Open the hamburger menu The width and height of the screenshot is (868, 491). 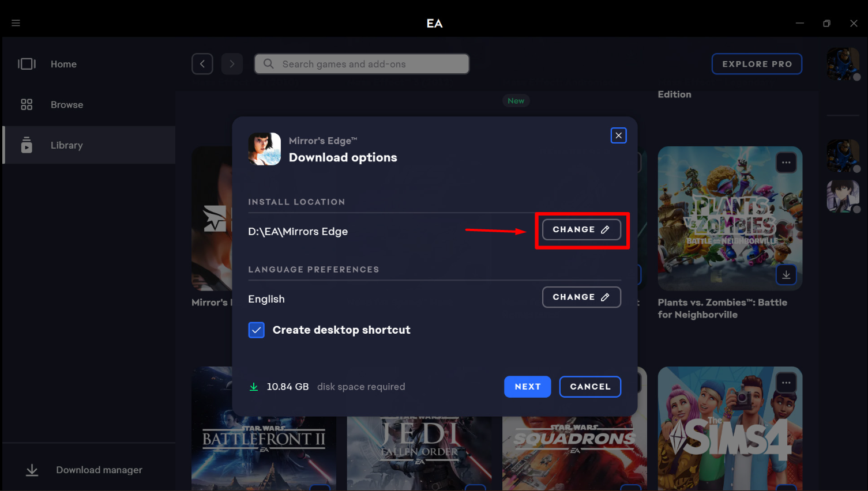pos(16,23)
